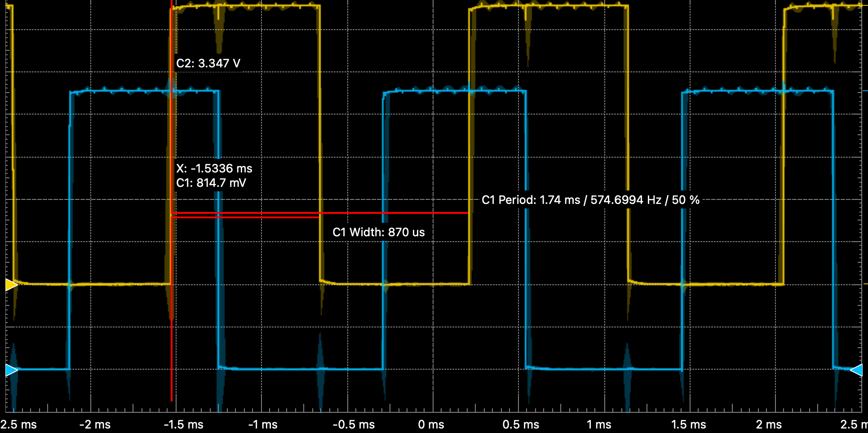
Task: Select the X: -1.5336 ms cursor readout
Action: click(214, 168)
